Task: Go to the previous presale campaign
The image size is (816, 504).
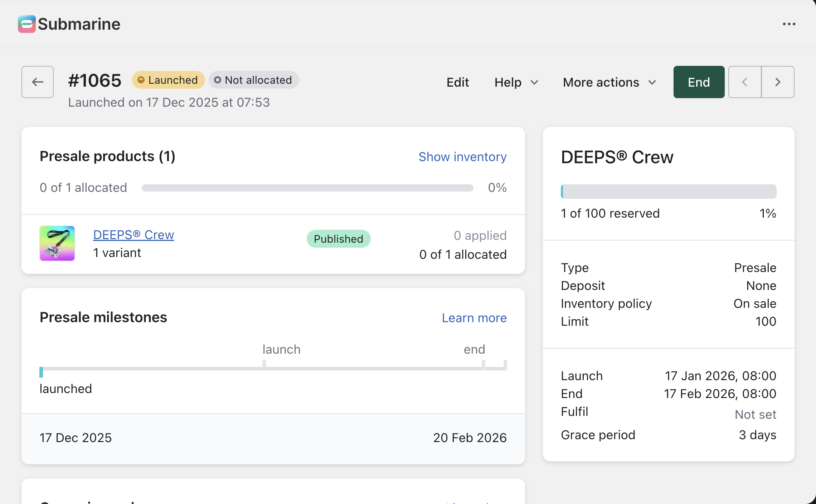Action: click(x=745, y=82)
